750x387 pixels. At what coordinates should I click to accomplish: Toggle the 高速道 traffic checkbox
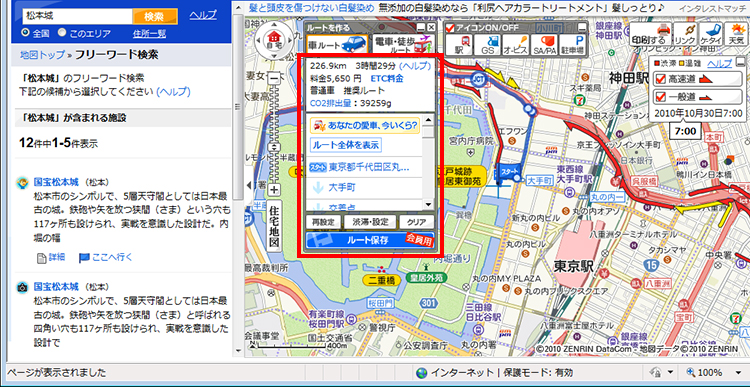661,79
